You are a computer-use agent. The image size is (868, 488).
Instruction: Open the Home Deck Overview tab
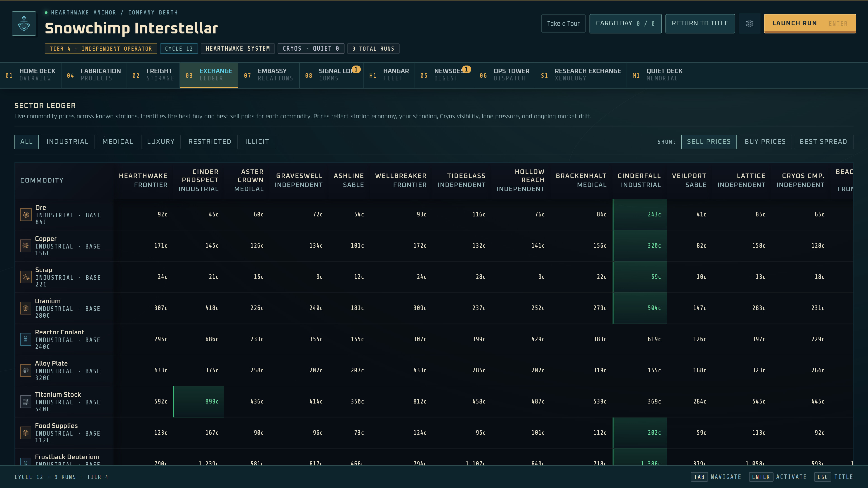click(31, 75)
